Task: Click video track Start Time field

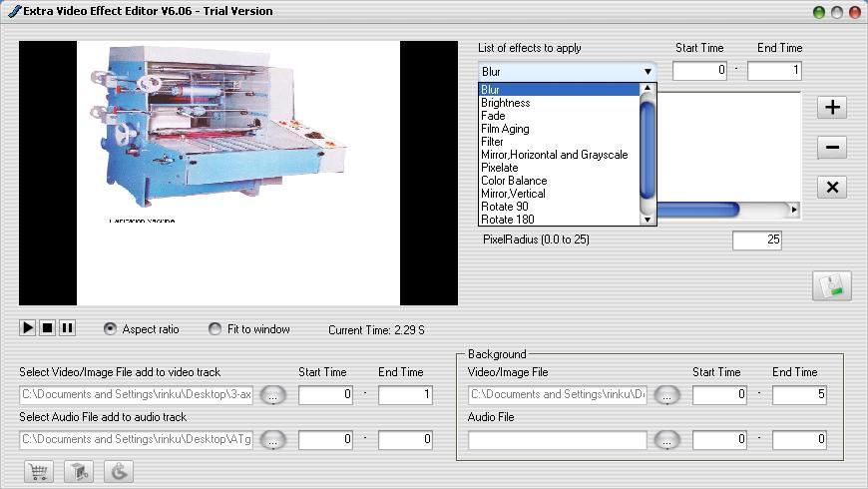Action: (325, 395)
